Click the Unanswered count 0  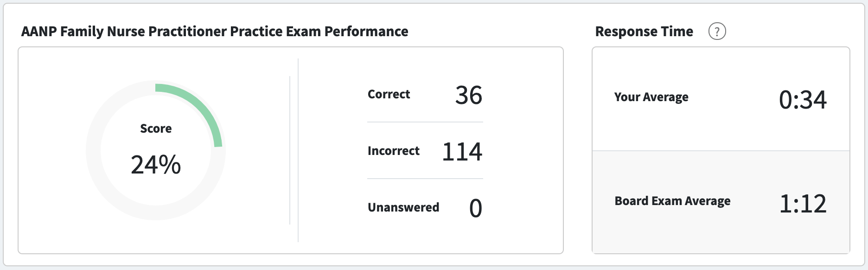[x=476, y=208]
